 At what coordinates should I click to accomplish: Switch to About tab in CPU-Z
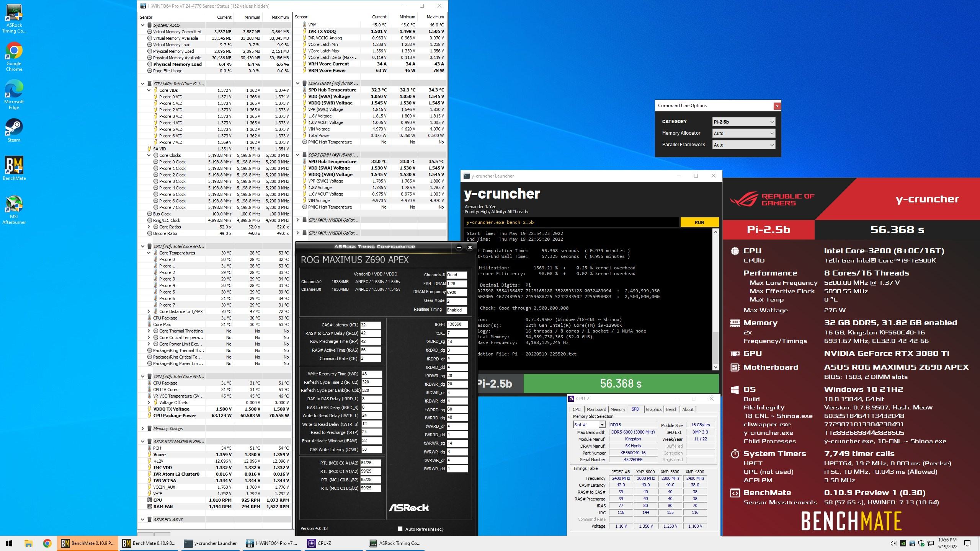pos(688,409)
